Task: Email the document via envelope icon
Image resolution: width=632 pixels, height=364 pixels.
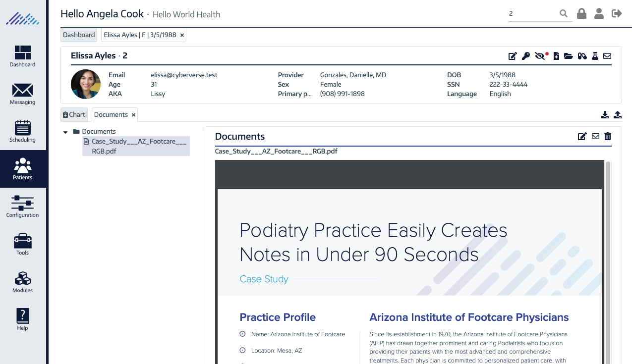Action: (596, 136)
